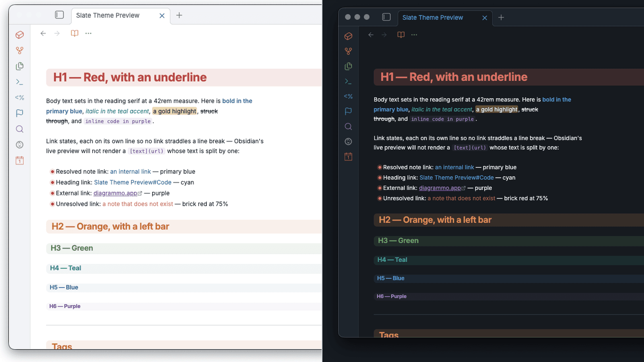This screenshot has width=644, height=362.
Task: Click 'a note that does not exist' in the light window
Action: pos(138,204)
